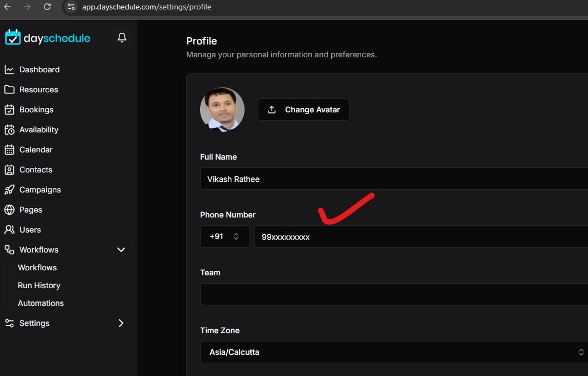Click the Campaigns rocket icon

(x=9, y=190)
